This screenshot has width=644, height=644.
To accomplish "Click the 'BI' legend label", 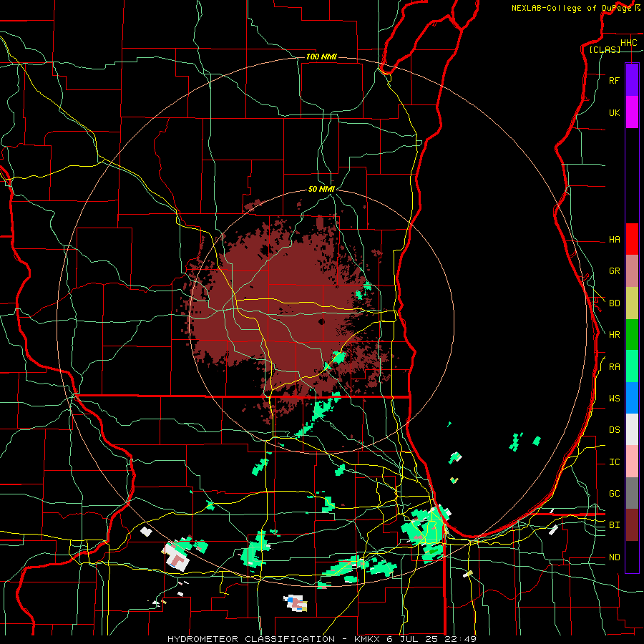I will pos(614,525).
